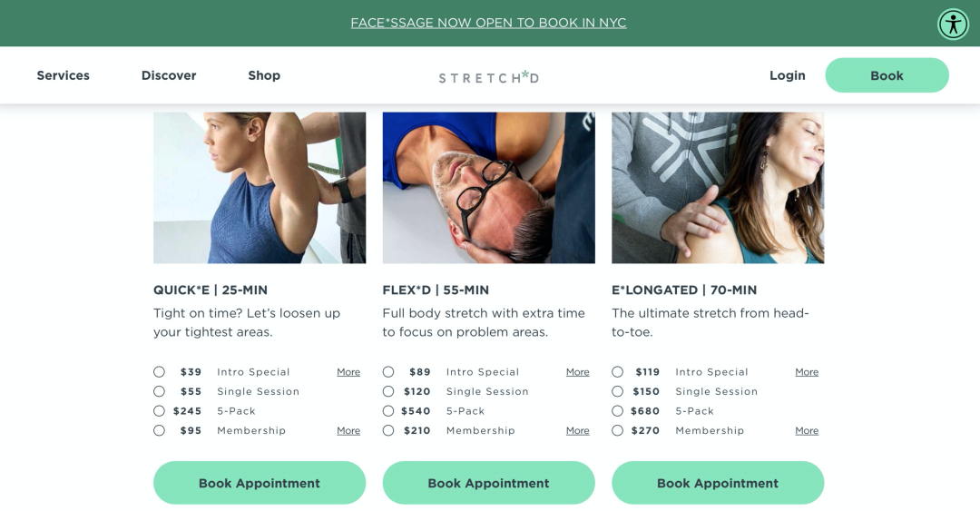Click the green Book button in header
This screenshot has height=511, width=980.
[887, 75]
